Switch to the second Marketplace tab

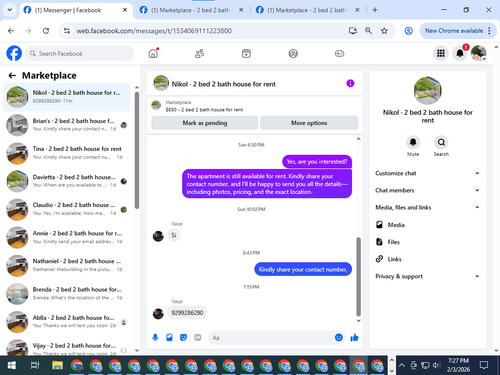coord(191,10)
